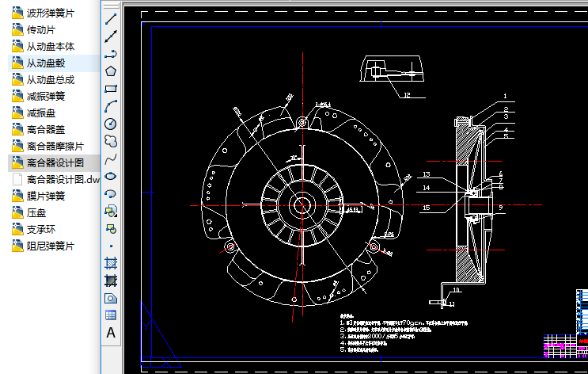This screenshot has height=374, width=588.
Task: Open the Insert Block tool
Action: 111,211
